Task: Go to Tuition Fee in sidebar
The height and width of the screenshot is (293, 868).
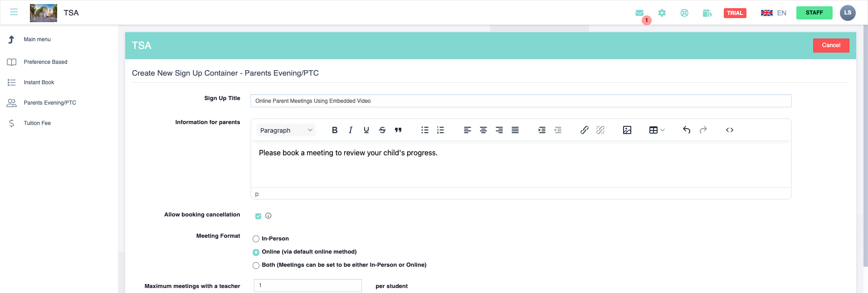Action: pyautogui.click(x=37, y=123)
